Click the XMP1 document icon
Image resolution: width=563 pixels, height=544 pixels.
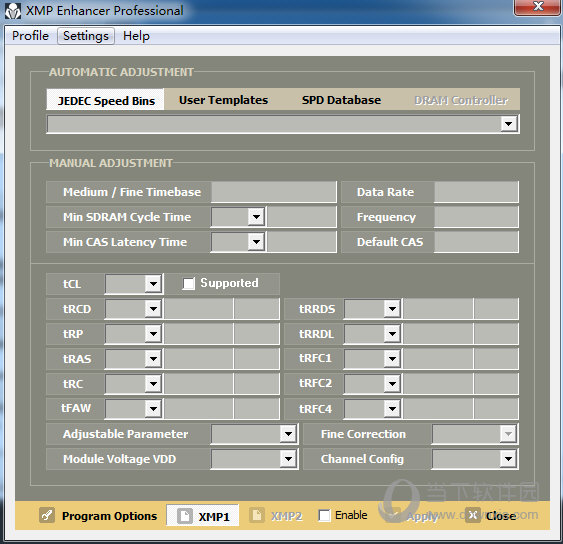[x=185, y=516]
